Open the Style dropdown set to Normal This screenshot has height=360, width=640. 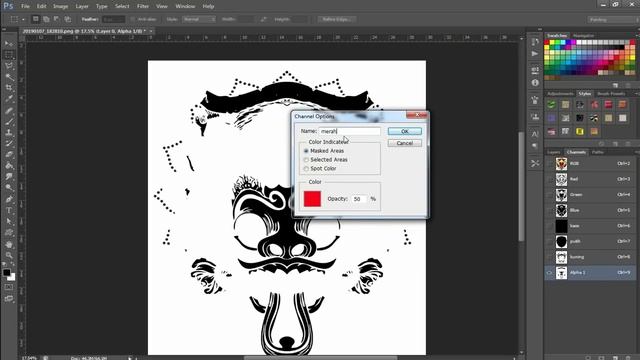[199, 19]
